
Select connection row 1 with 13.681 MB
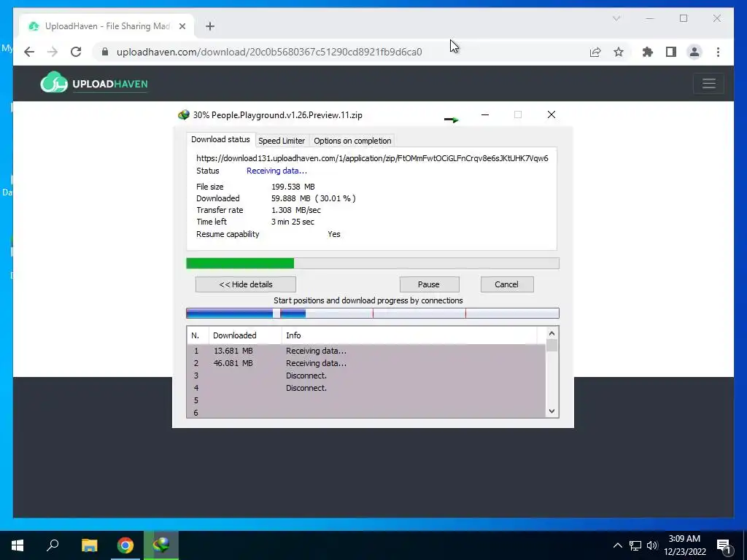[x=366, y=351]
